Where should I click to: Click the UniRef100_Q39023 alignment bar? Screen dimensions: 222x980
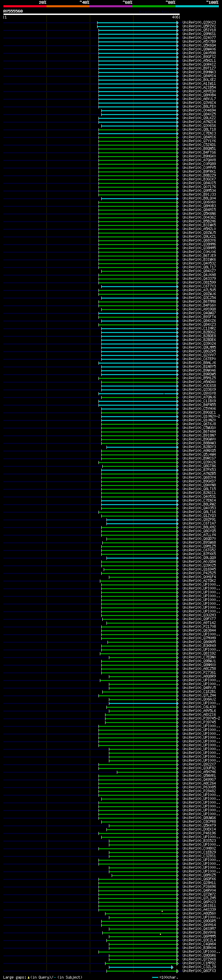[x=138, y=23]
